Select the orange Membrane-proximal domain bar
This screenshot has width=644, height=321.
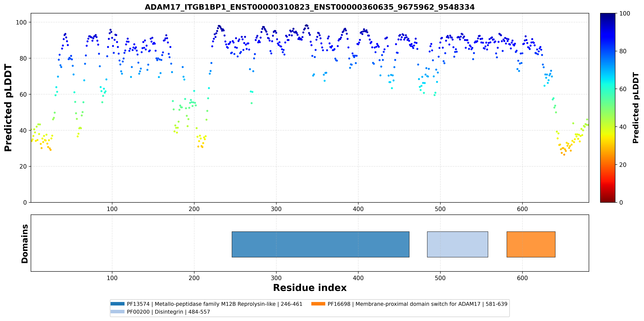(x=531, y=244)
